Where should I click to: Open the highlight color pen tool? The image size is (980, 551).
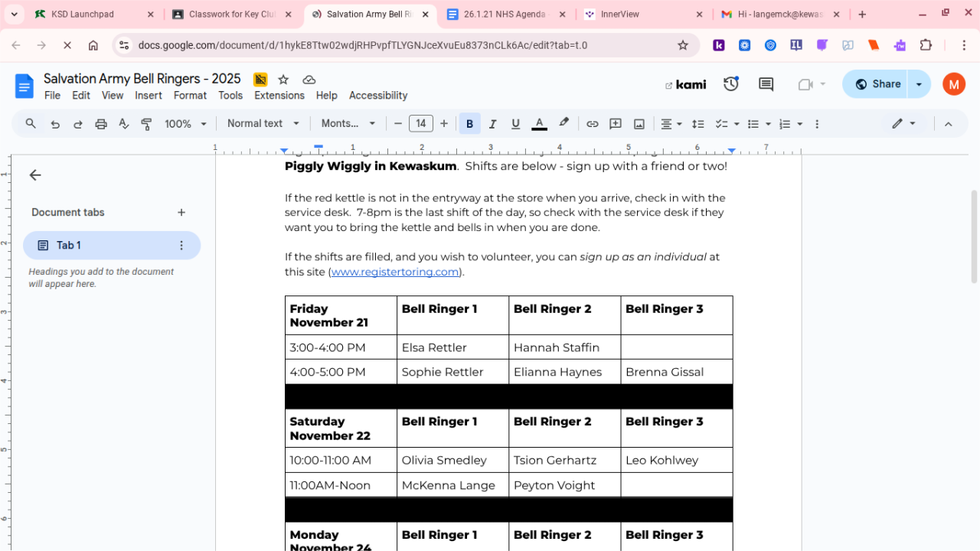tap(564, 124)
